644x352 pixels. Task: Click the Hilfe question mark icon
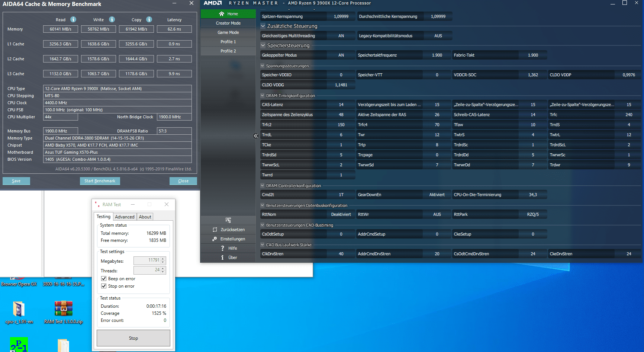(222, 248)
